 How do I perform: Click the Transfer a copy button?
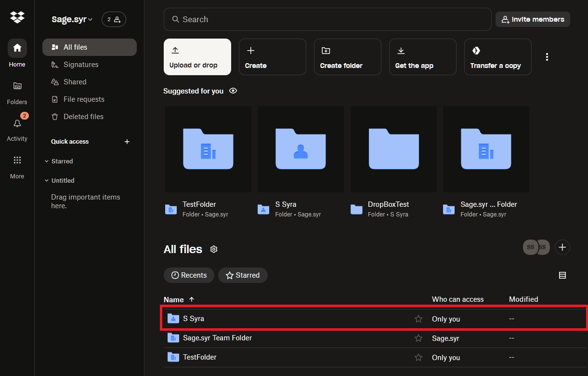pyautogui.click(x=498, y=57)
